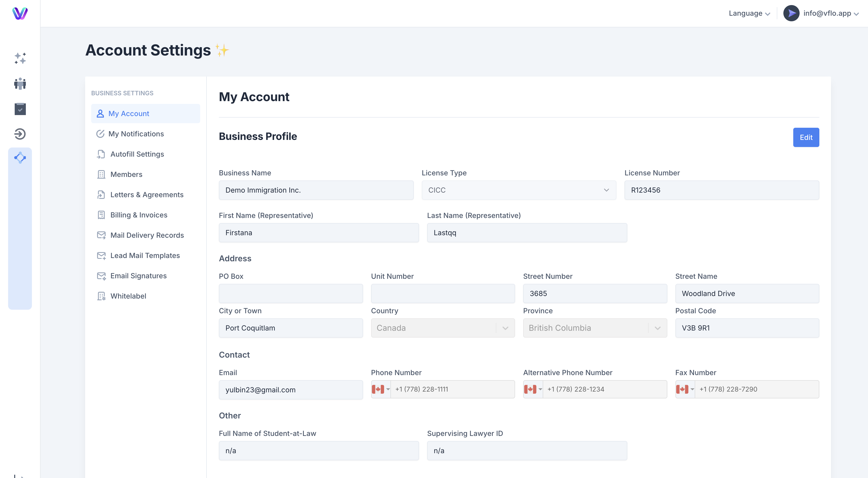
Task: Open Phone Number country flag selector
Action: (381, 389)
